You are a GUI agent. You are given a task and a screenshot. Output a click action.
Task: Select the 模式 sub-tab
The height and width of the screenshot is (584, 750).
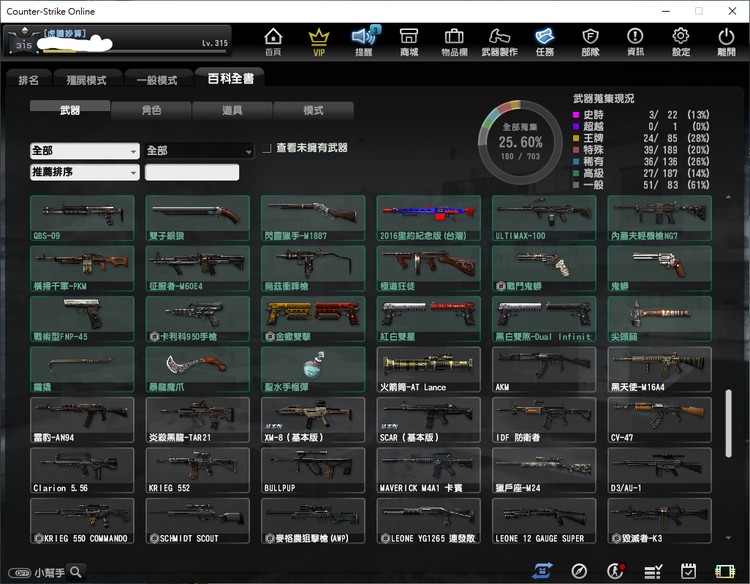coord(313,110)
